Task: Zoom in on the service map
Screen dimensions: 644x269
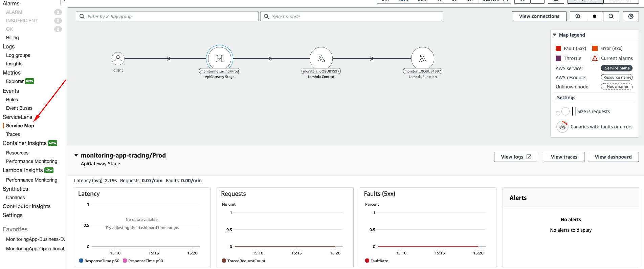Action: 578,16
